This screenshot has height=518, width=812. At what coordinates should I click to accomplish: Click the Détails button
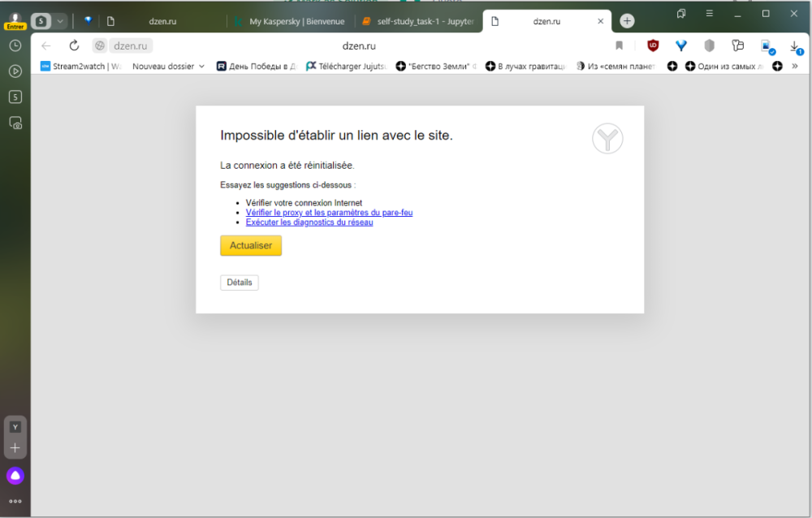point(240,283)
